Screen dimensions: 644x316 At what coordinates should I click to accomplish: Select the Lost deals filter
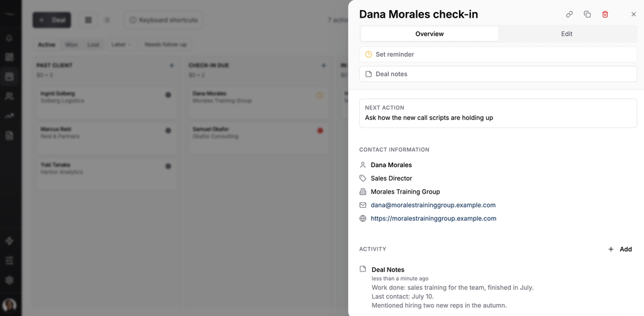click(93, 45)
